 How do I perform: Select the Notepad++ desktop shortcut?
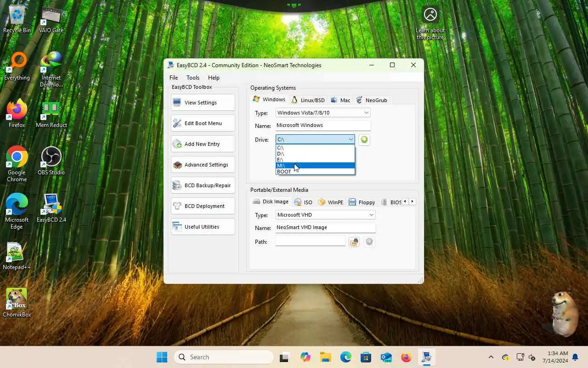17,256
